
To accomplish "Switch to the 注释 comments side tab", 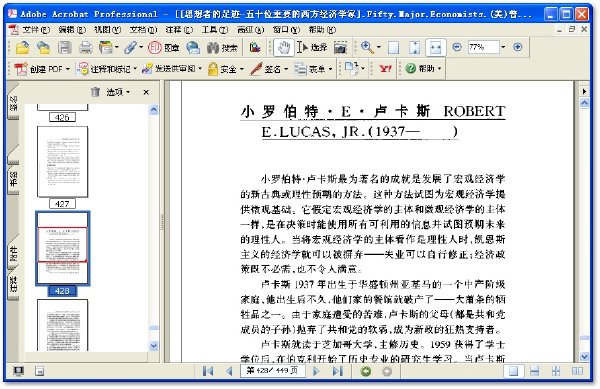I will point(13,285).
